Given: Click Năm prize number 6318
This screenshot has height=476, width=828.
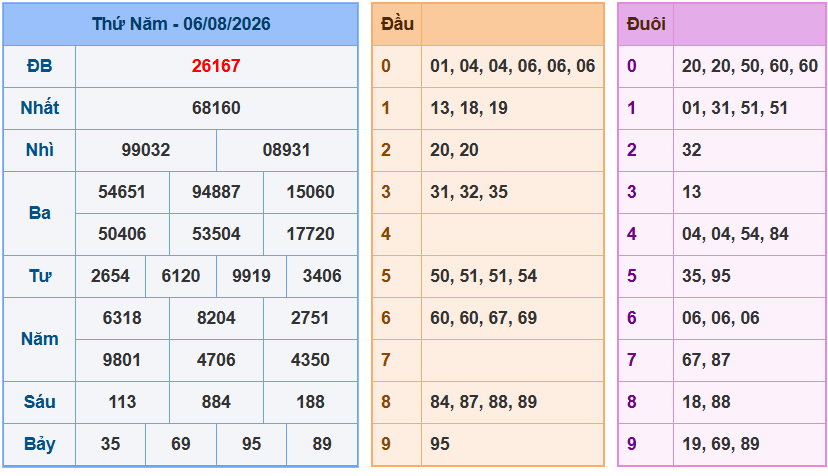Looking at the screenshot, I should tap(122, 318).
